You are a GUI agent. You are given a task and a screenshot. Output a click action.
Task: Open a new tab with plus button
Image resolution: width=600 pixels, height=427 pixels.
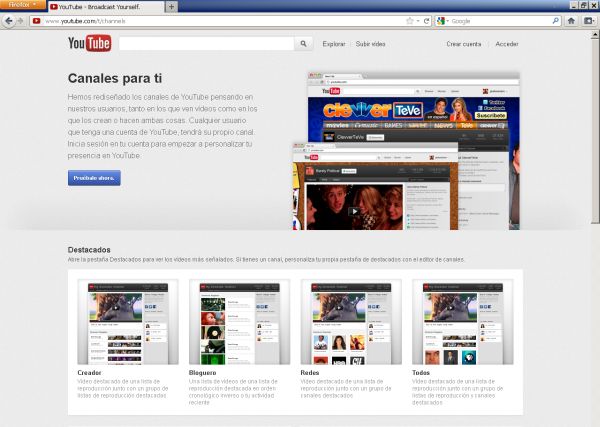171,7
